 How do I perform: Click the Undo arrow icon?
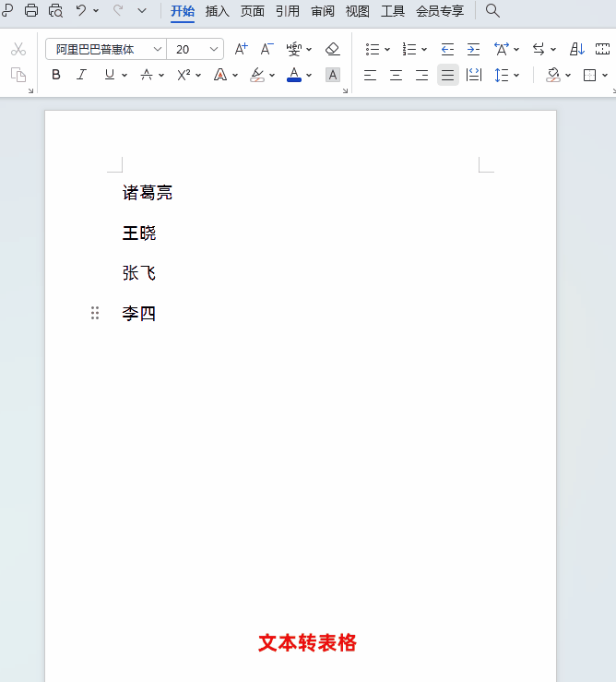coord(81,11)
